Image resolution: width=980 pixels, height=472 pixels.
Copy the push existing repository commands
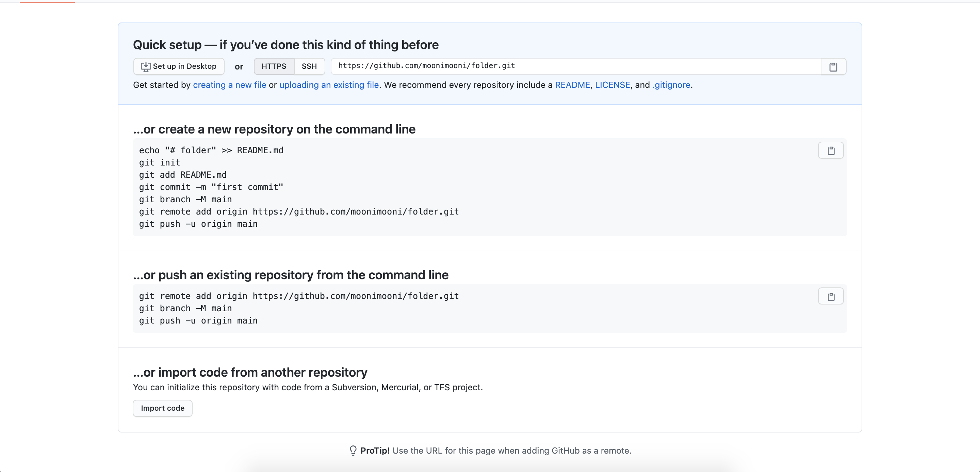tap(831, 296)
